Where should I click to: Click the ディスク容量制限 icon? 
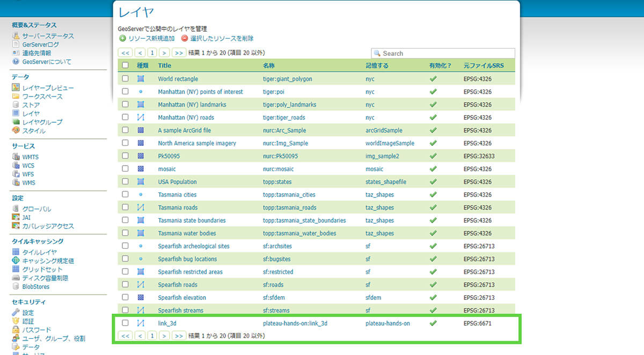(x=16, y=278)
